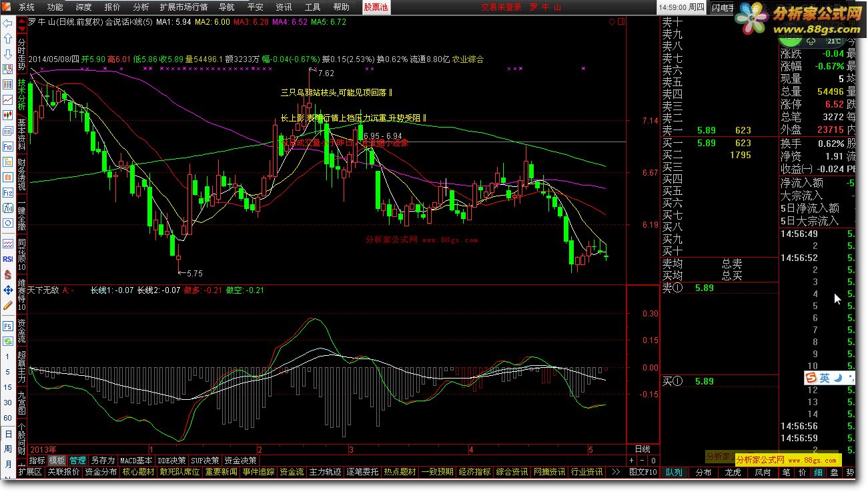Select the 细 tab at bottom right
Viewport: 868px width, 492px height.
click(x=818, y=472)
